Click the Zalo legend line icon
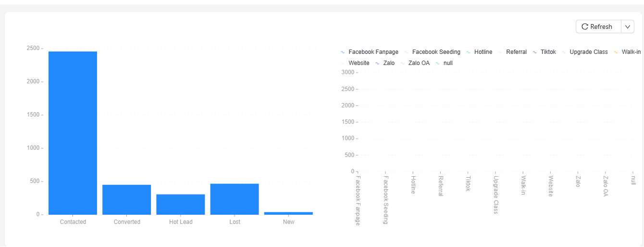 [x=377, y=63]
